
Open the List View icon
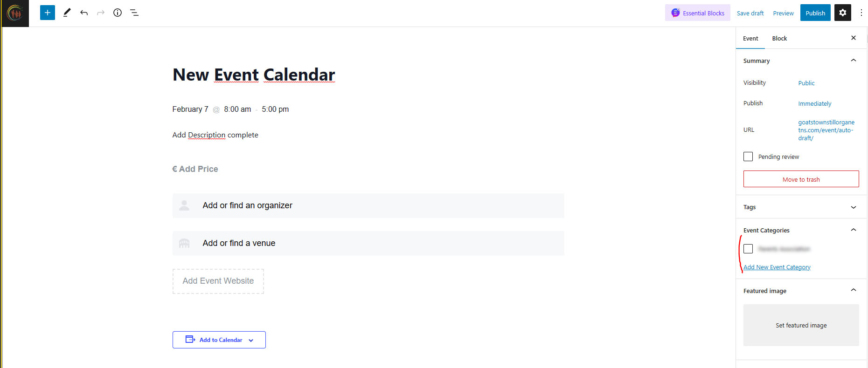pyautogui.click(x=134, y=13)
